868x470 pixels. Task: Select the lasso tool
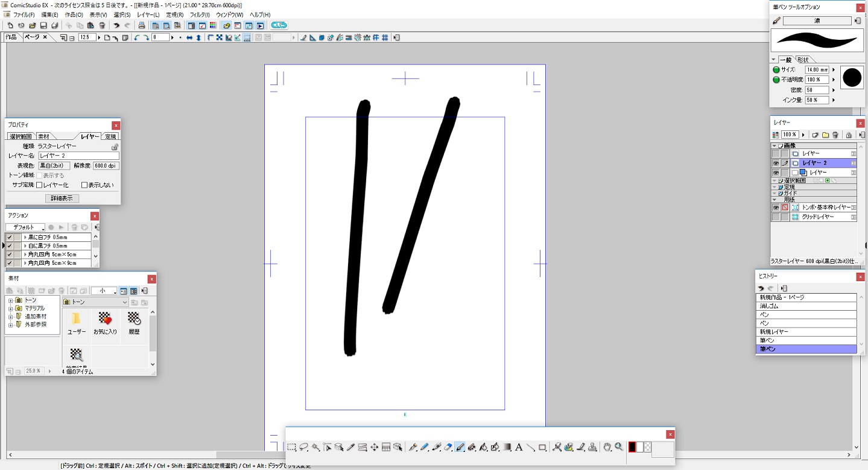click(303, 447)
